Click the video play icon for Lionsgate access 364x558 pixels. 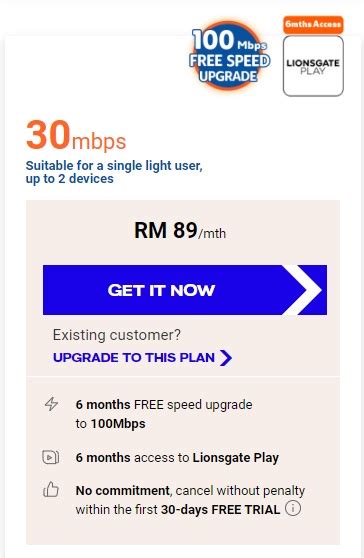(x=51, y=457)
